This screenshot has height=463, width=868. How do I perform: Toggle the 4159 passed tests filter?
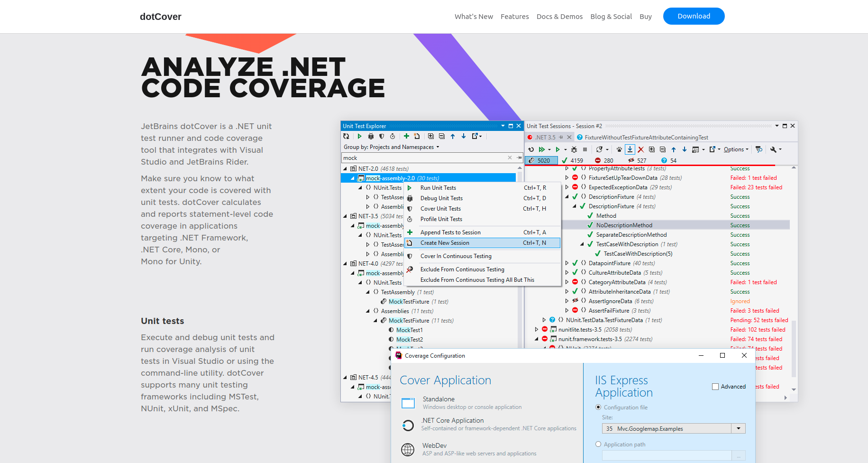573,160
